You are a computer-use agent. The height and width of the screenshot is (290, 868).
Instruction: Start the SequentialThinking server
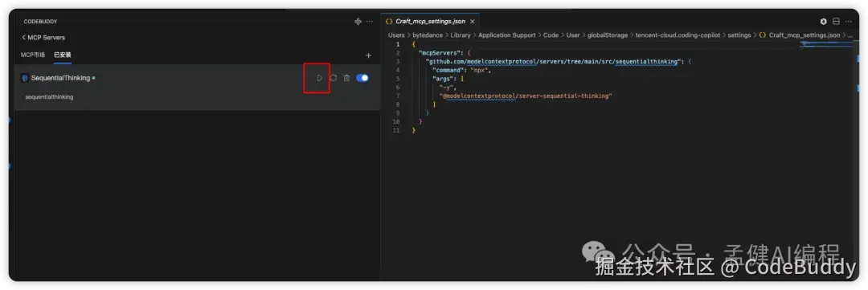319,78
